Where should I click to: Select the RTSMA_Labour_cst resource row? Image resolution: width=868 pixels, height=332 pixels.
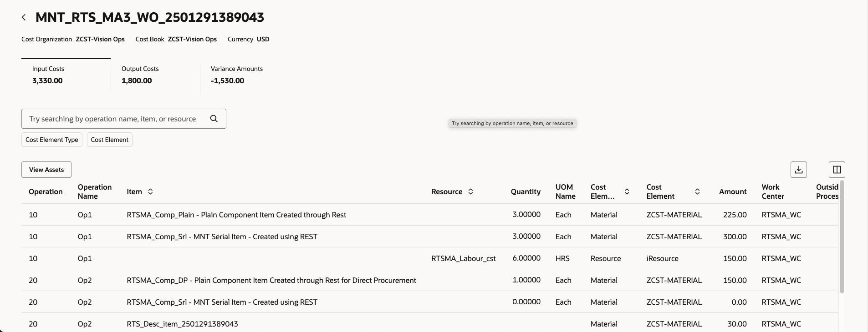463,258
